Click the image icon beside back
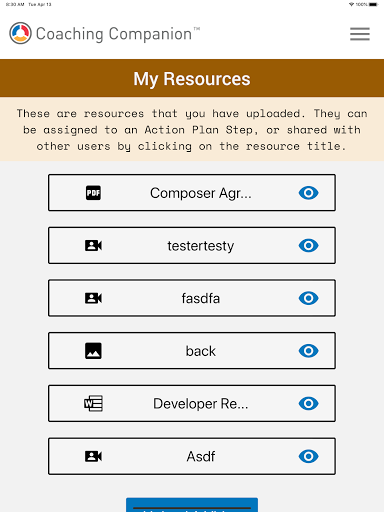Screen dimensions: 384x512 click(93, 351)
